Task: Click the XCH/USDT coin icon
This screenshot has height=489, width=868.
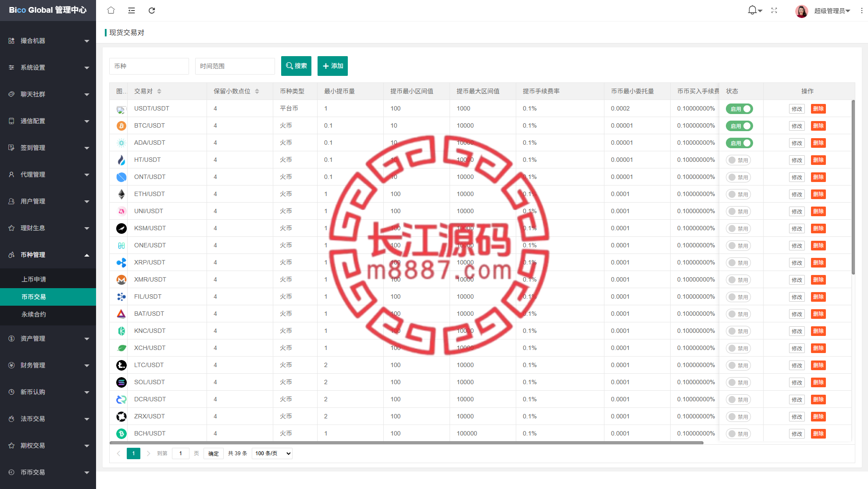Action: coord(121,348)
